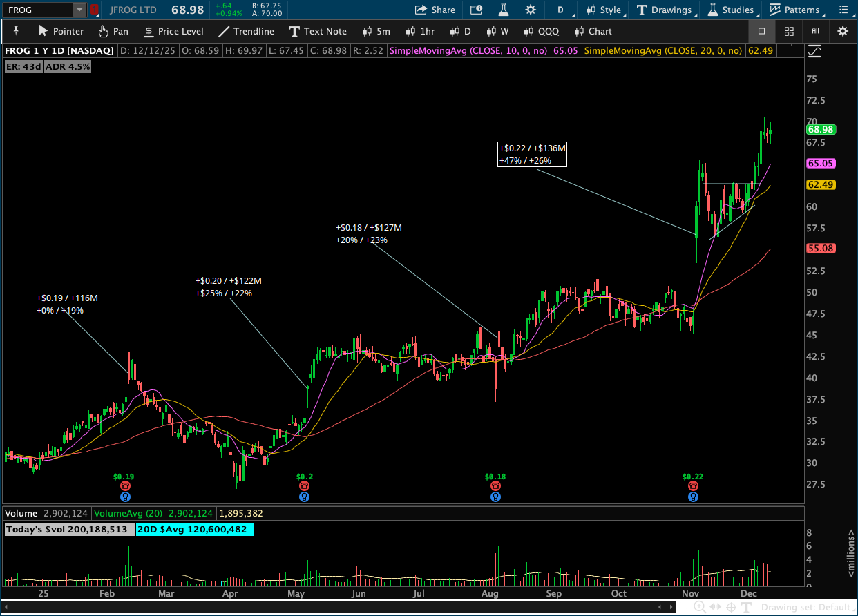Select the Trendline drawing tool

tap(246, 31)
